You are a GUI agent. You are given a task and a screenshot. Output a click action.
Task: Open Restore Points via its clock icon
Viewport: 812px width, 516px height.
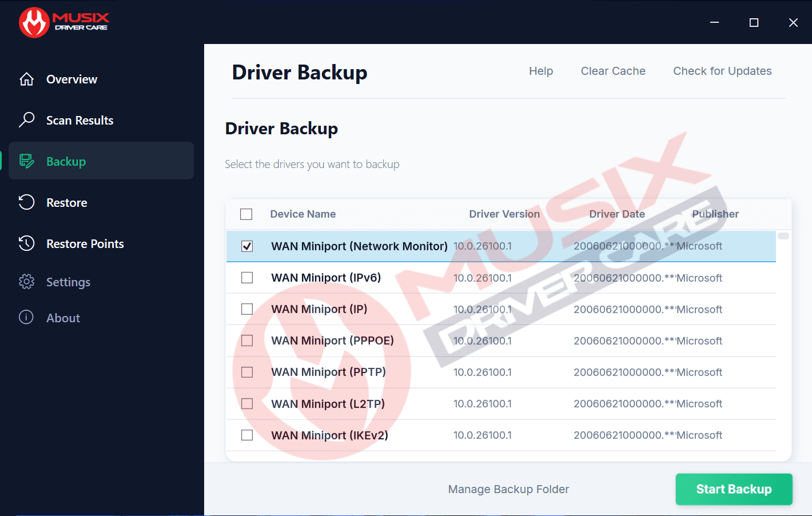(x=26, y=243)
